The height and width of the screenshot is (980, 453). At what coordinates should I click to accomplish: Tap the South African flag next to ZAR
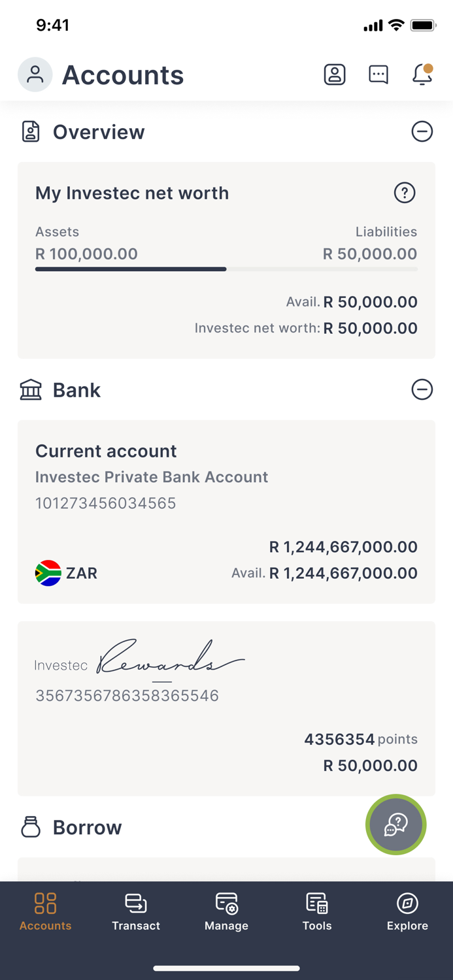[x=46, y=573]
